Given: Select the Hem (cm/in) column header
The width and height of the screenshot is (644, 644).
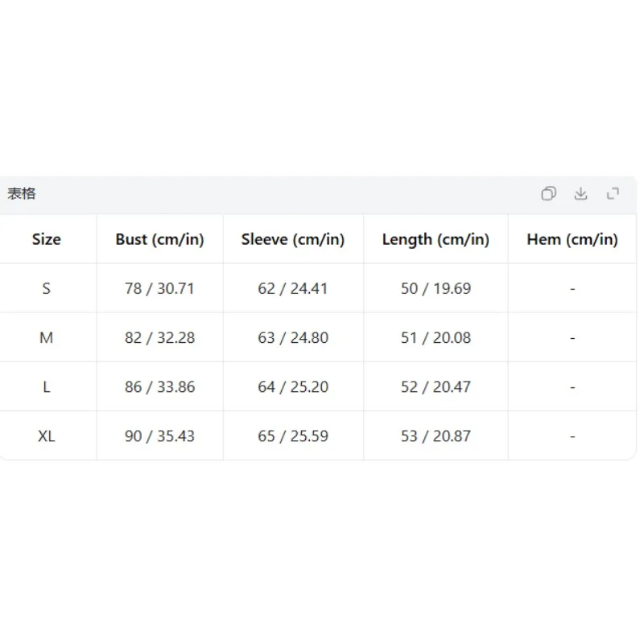Looking at the screenshot, I should tap(572, 239).
